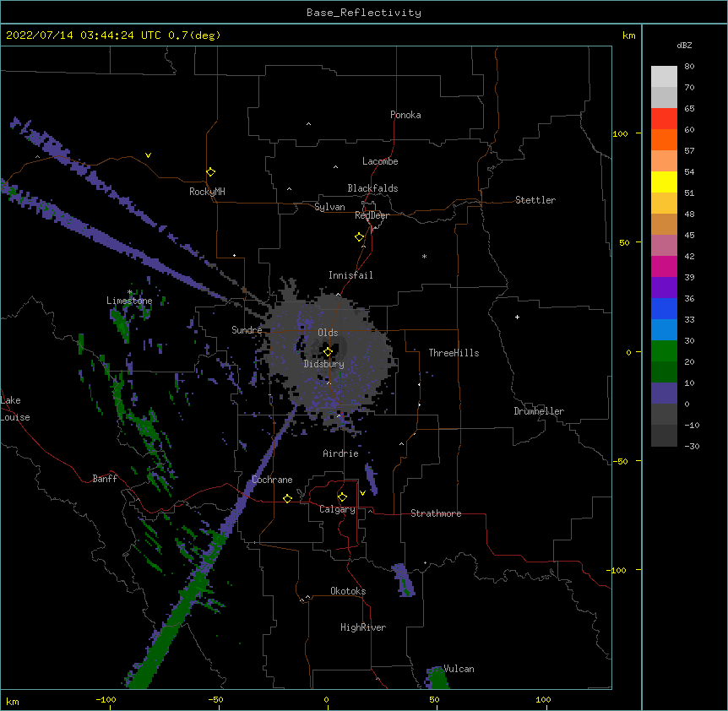Image resolution: width=728 pixels, height=711 pixels.
Task: Select the Stettler label
Action: (x=535, y=200)
